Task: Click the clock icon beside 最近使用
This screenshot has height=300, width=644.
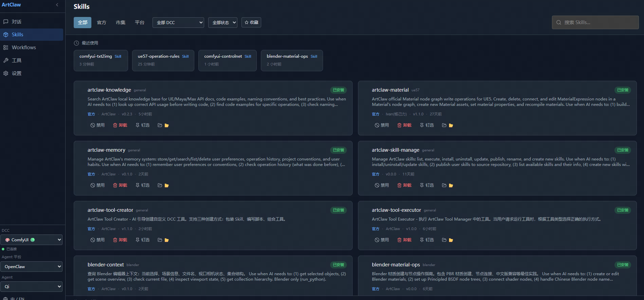Action: [x=76, y=43]
